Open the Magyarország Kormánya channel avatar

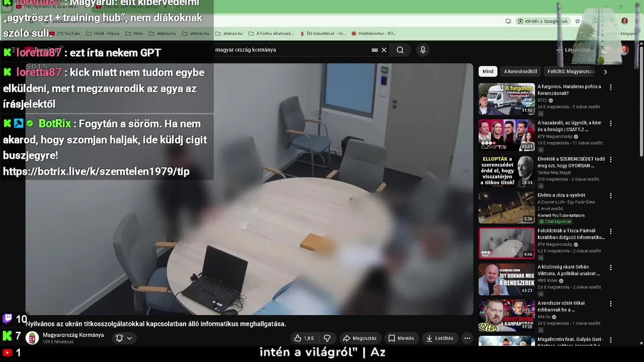tap(32, 338)
